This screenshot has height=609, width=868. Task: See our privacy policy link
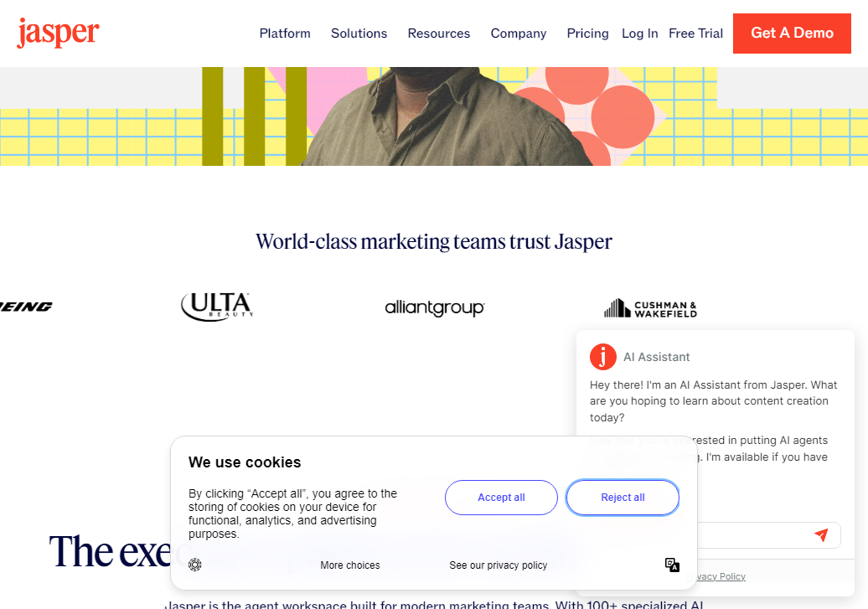click(499, 565)
